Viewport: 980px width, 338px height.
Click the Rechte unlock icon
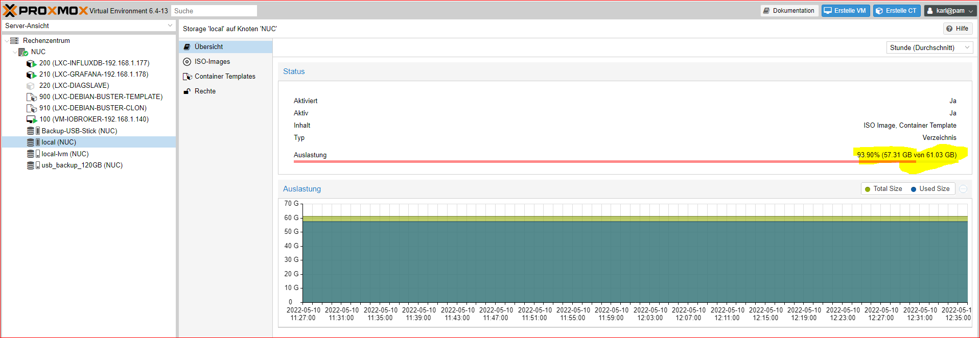[x=187, y=91]
